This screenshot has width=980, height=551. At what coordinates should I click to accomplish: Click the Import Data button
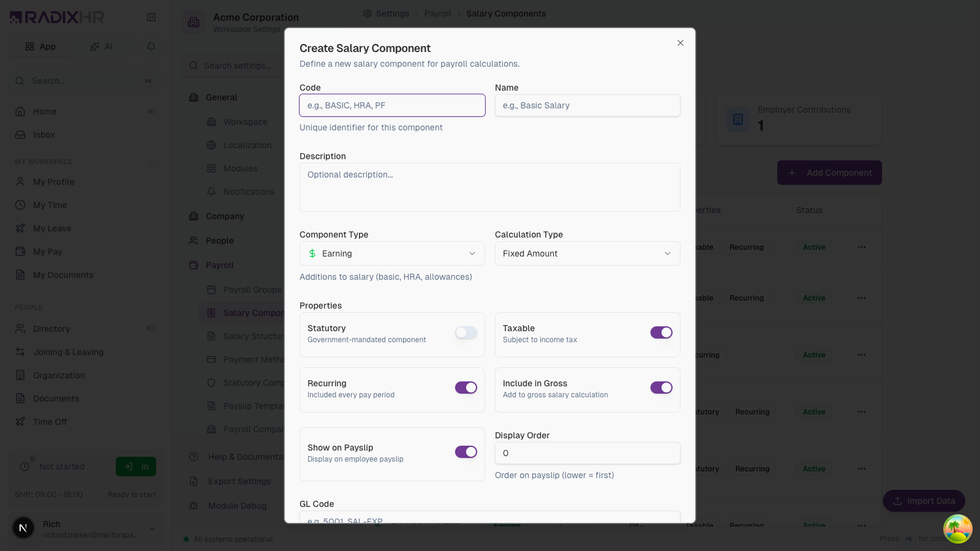click(x=924, y=501)
